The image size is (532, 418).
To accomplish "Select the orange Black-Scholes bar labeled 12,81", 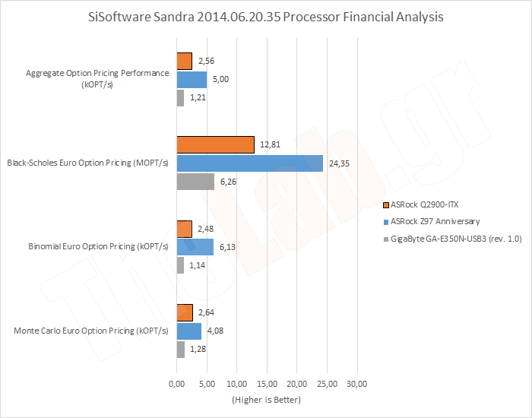I will tap(215, 145).
